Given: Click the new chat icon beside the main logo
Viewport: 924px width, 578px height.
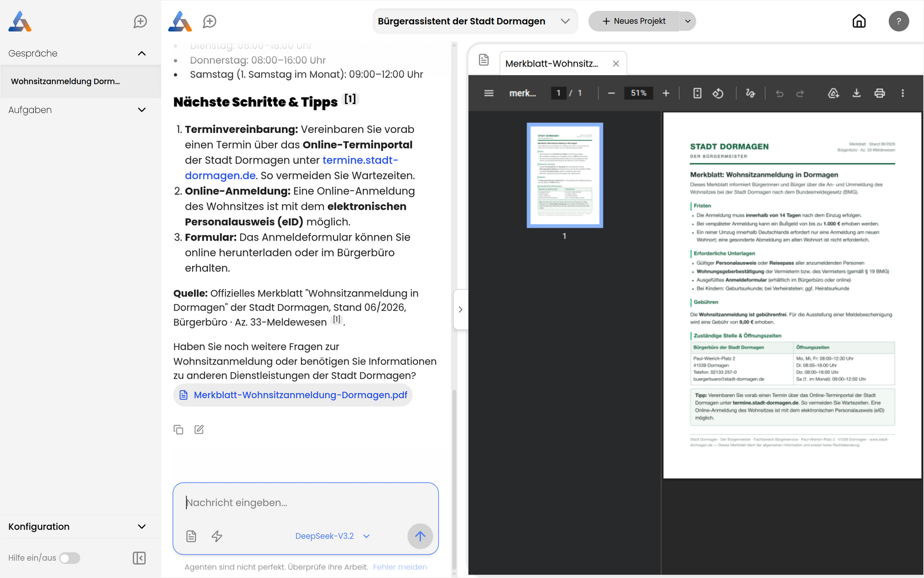Looking at the screenshot, I should [x=210, y=21].
